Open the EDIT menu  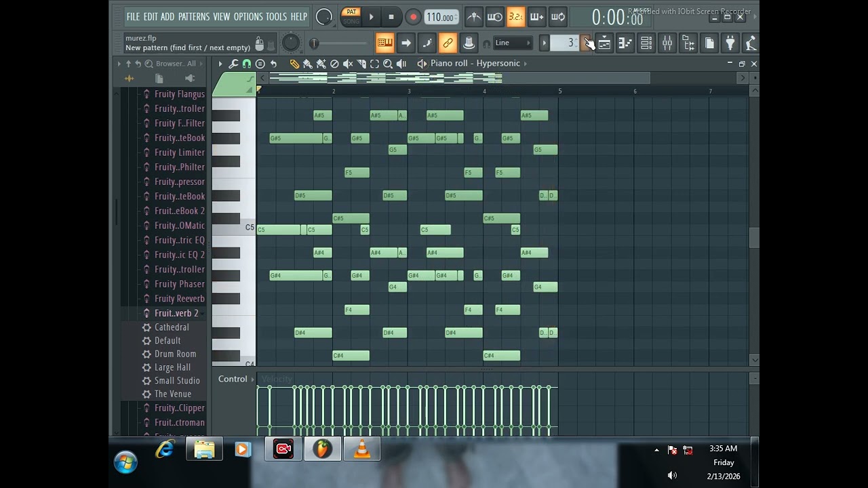(151, 16)
